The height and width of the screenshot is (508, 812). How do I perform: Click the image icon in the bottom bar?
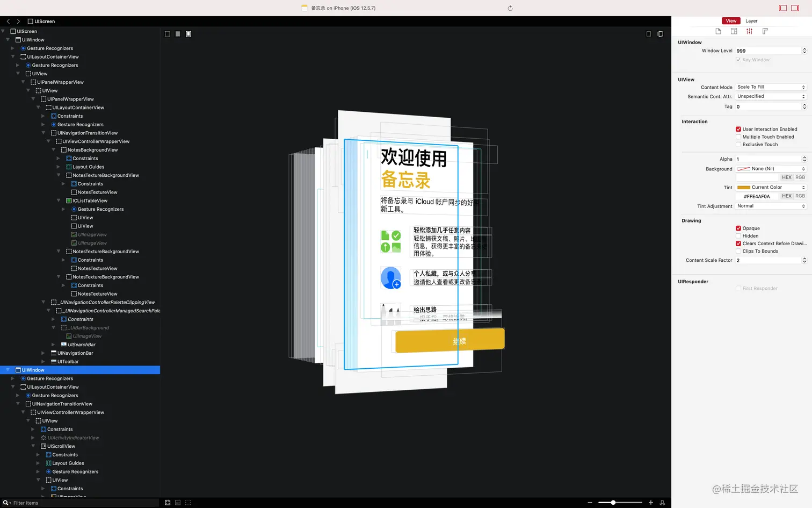(x=178, y=503)
